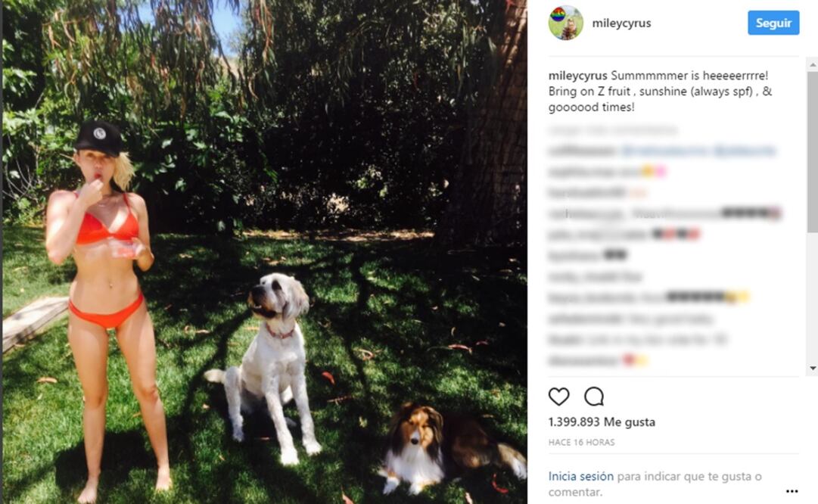The width and height of the screenshot is (818, 504).
Task: Click the comments scrollbar down arrow
Action: 812,369
